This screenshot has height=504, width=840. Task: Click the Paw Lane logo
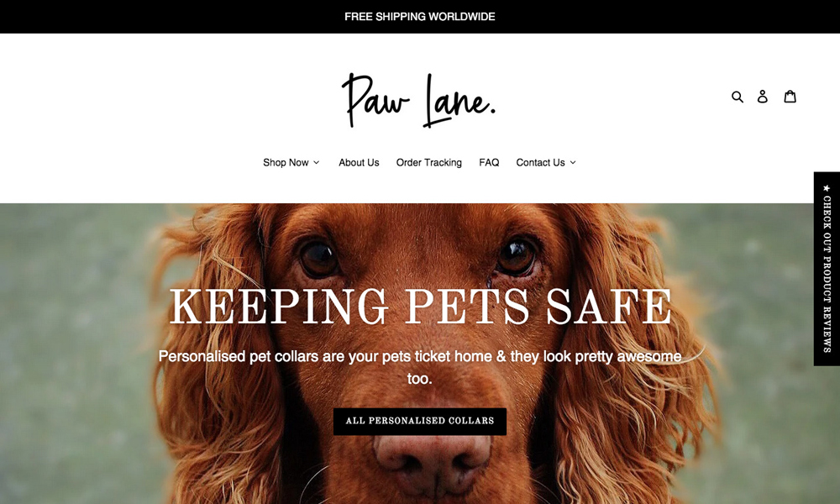coord(419,100)
